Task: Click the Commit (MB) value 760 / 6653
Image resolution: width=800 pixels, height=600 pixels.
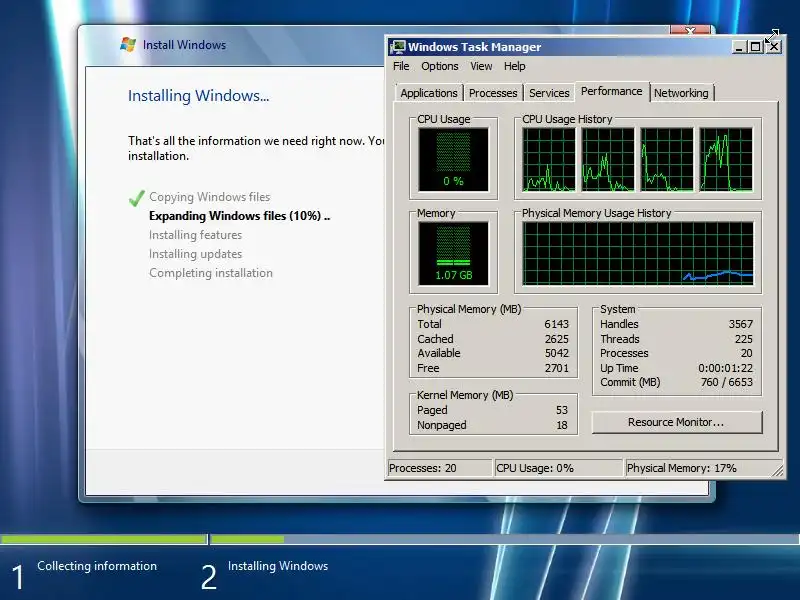Action: (727, 382)
